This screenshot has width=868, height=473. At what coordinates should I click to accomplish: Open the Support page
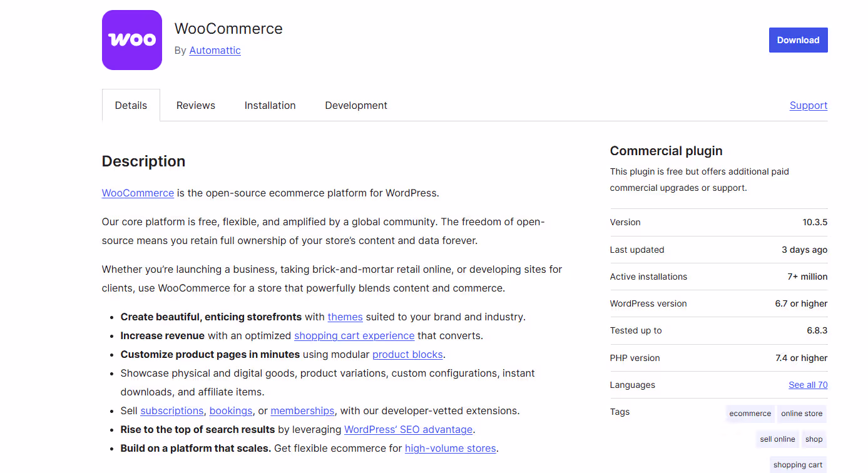pyautogui.click(x=808, y=105)
